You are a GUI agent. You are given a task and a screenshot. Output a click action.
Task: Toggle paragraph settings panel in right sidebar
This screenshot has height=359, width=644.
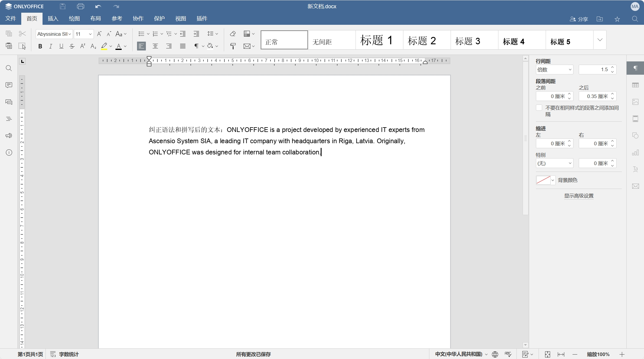tap(635, 68)
